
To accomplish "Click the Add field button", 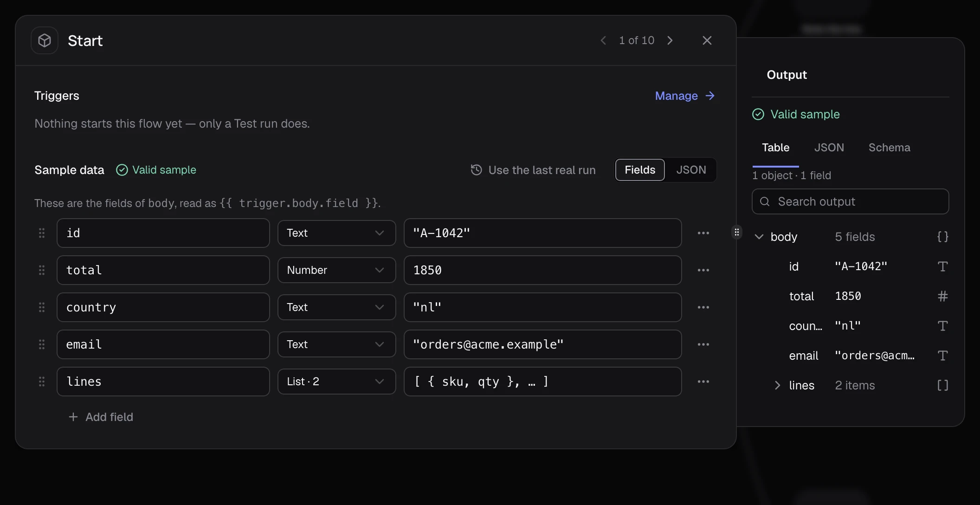I will pos(101,417).
